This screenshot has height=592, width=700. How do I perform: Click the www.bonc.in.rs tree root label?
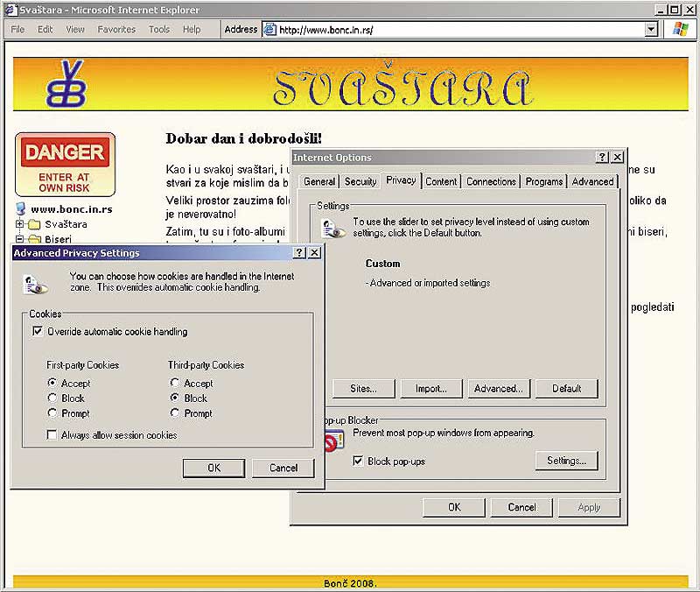coord(72,209)
